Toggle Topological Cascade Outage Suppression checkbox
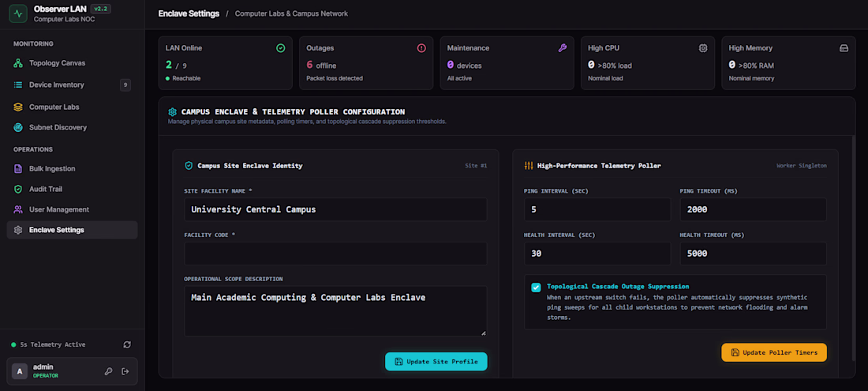868x391 pixels. coord(536,288)
